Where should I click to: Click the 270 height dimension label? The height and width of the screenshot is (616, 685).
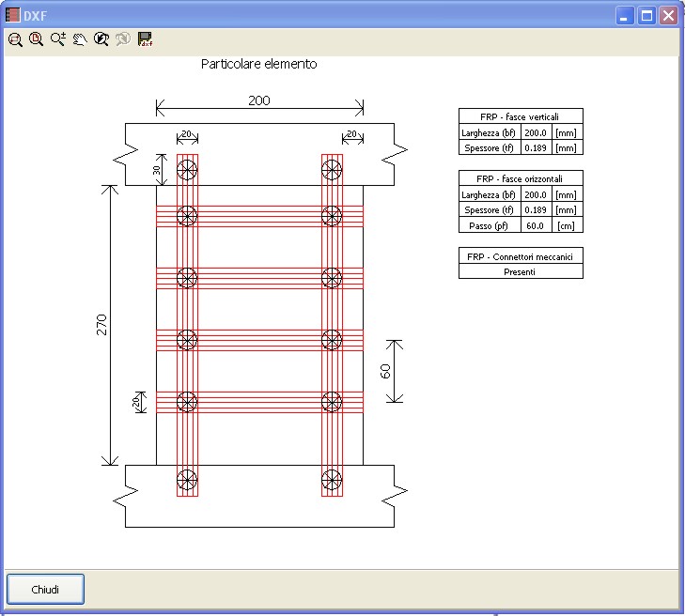tap(101, 325)
